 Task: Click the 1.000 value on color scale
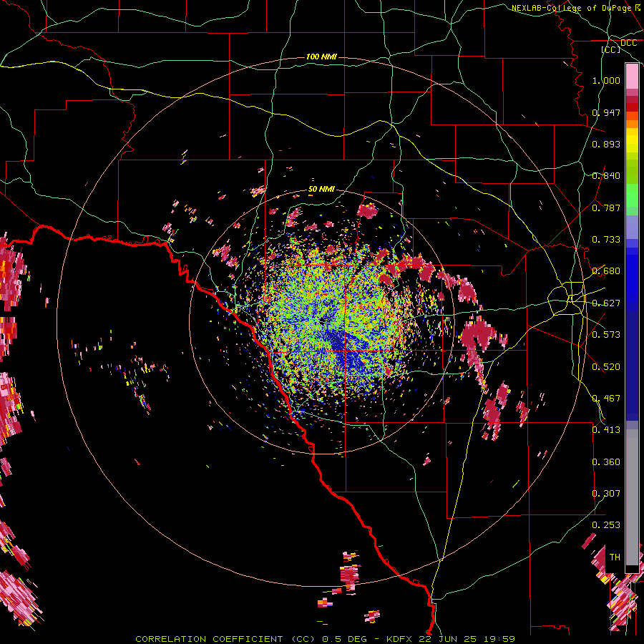(606, 80)
